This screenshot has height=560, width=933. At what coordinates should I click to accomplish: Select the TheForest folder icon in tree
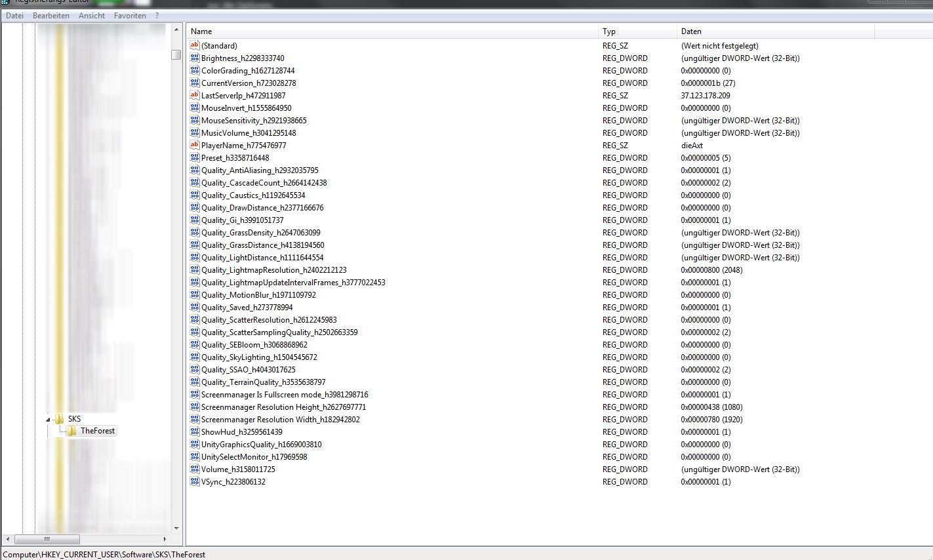point(72,431)
